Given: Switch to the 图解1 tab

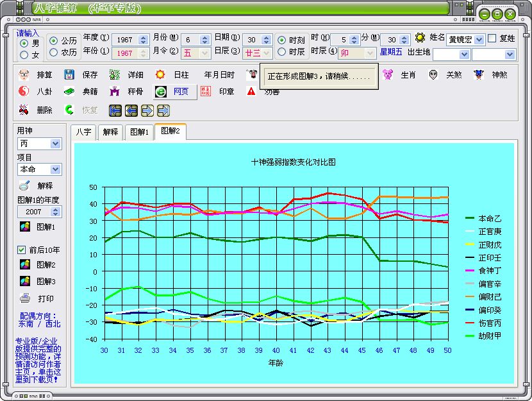Looking at the screenshot, I should click(139, 132).
